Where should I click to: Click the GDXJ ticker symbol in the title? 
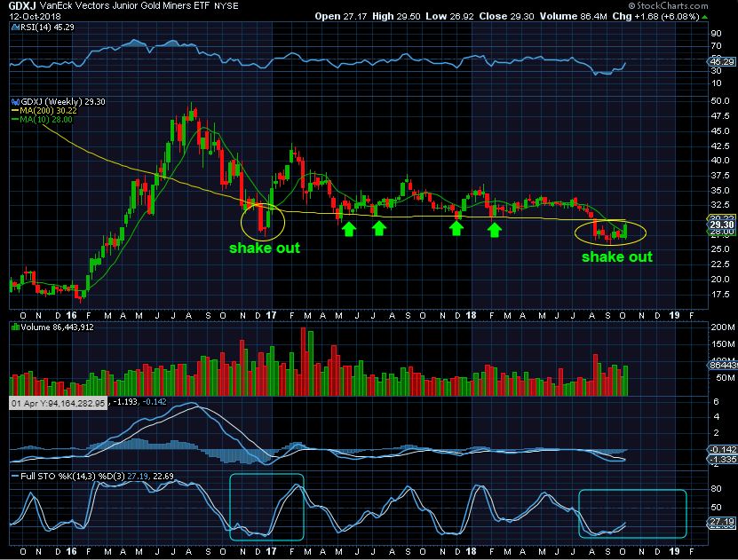[22, 6]
